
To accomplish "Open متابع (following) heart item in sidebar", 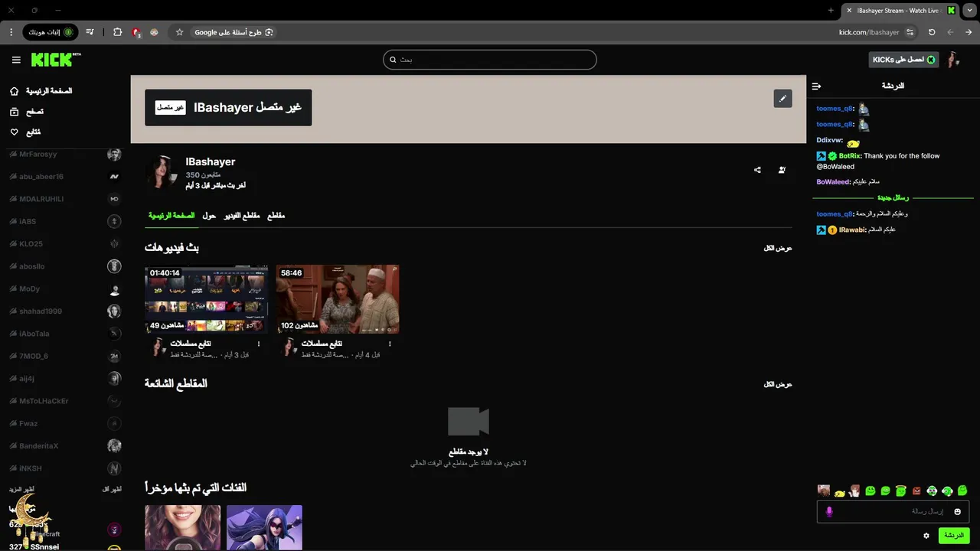I will pos(25,132).
